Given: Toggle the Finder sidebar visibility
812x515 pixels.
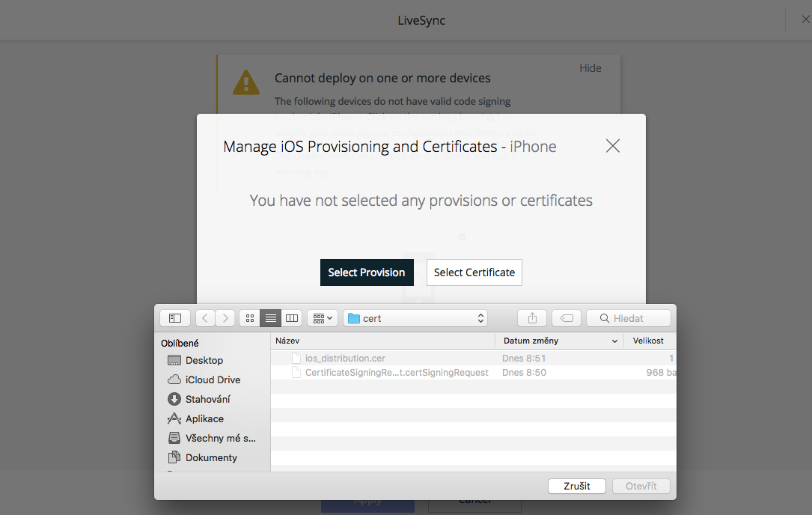Looking at the screenshot, I should [174, 317].
